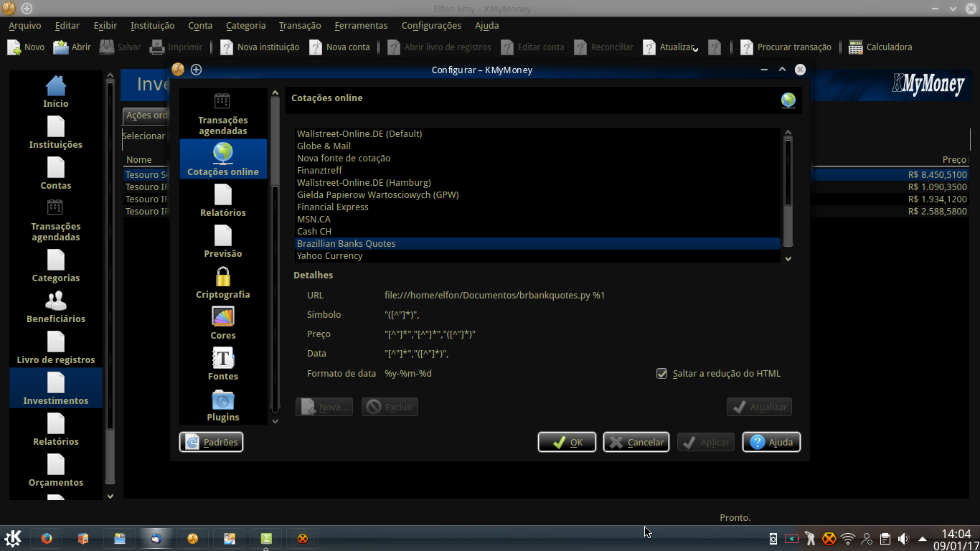Click Abrir toolbar button

tap(72, 47)
